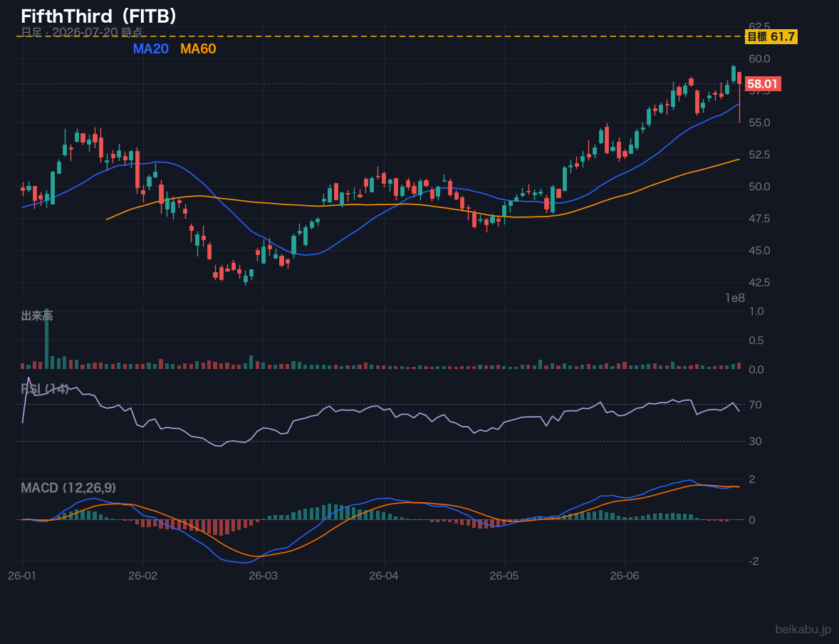Click the tallest volume bar in January
The height and width of the screenshot is (644, 839).
(x=46, y=339)
